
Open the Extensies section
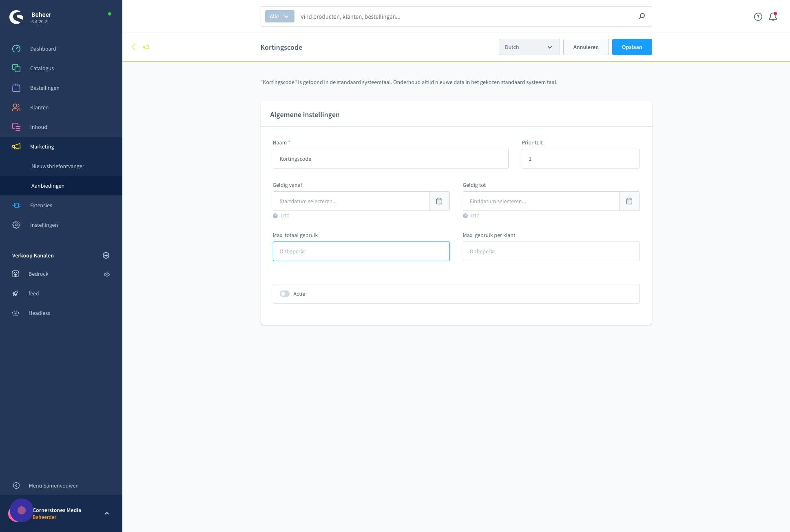point(41,205)
